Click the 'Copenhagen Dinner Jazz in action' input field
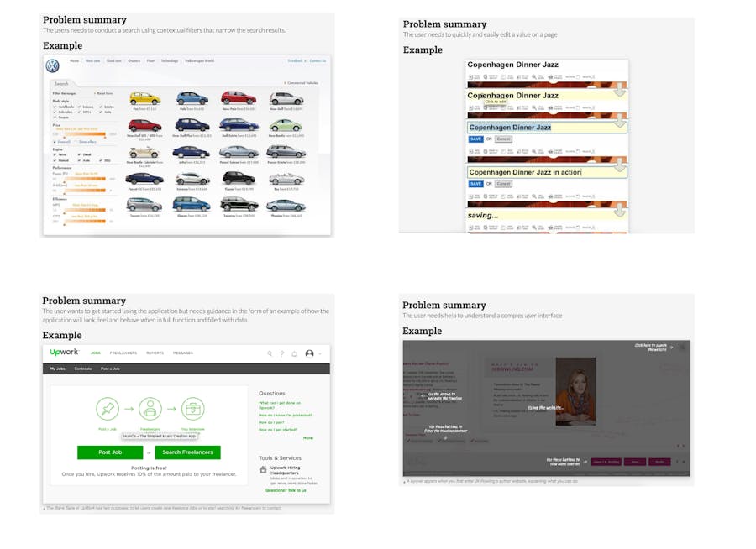 547,172
